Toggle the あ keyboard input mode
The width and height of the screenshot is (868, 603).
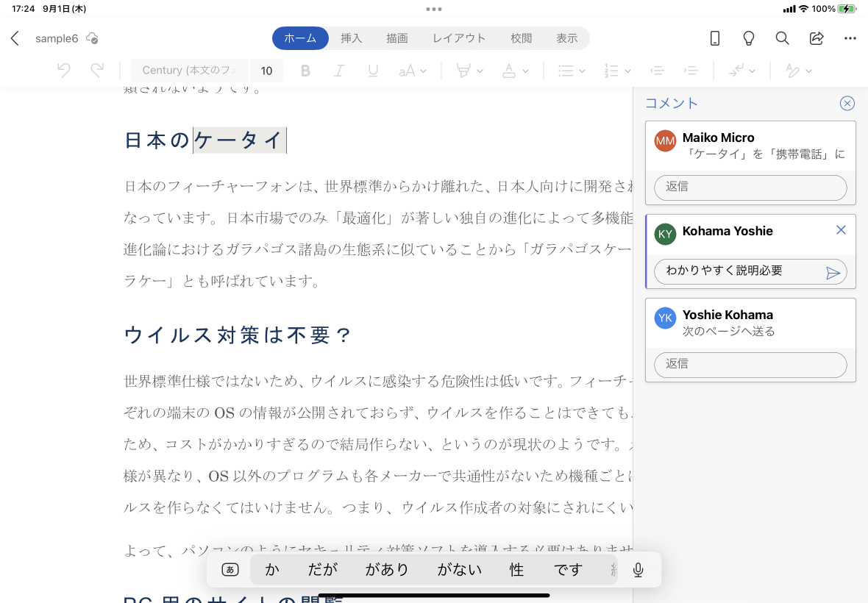click(x=230, y=569)
